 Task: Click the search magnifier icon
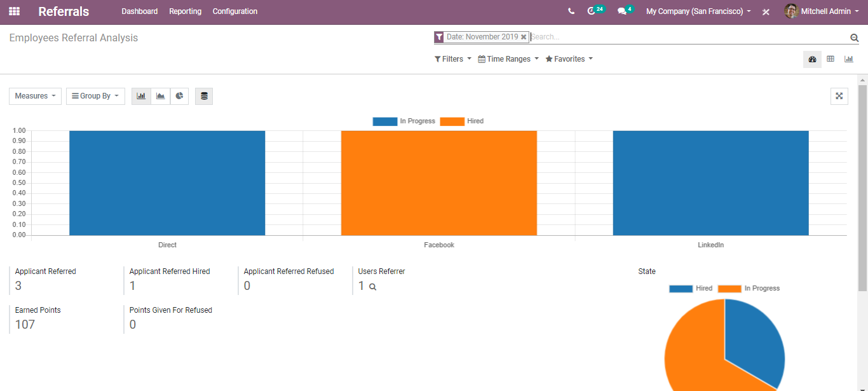click(854, 38)
